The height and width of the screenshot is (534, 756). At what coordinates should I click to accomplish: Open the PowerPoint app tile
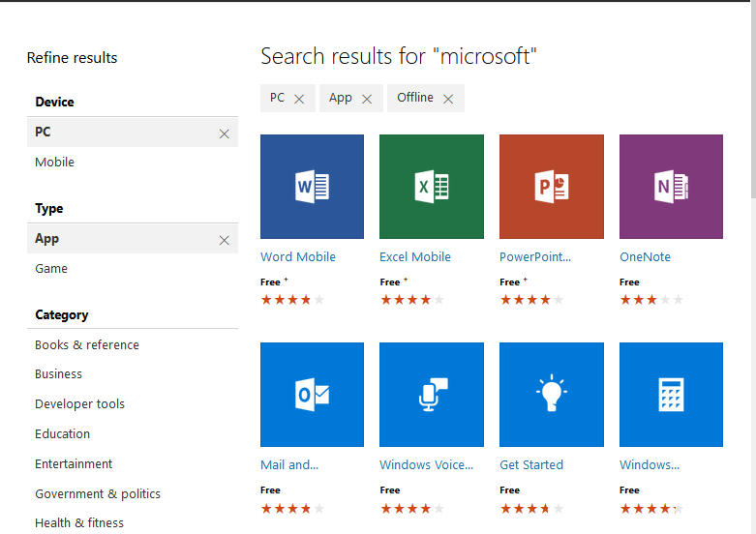(552, 187)
